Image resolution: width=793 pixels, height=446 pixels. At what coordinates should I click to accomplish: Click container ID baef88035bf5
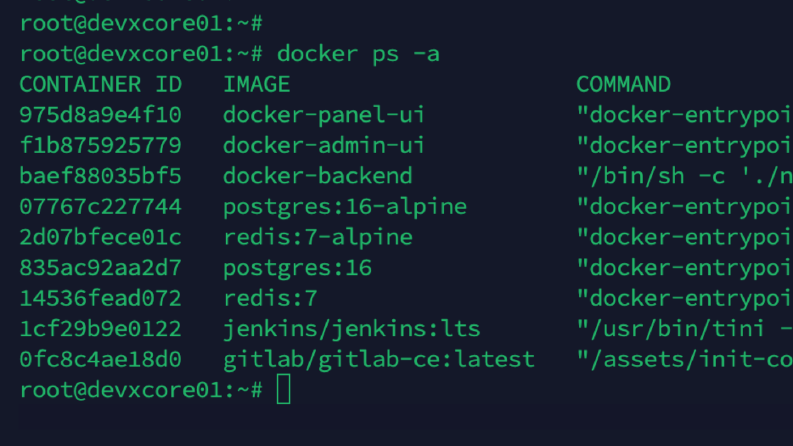(100, 176)
